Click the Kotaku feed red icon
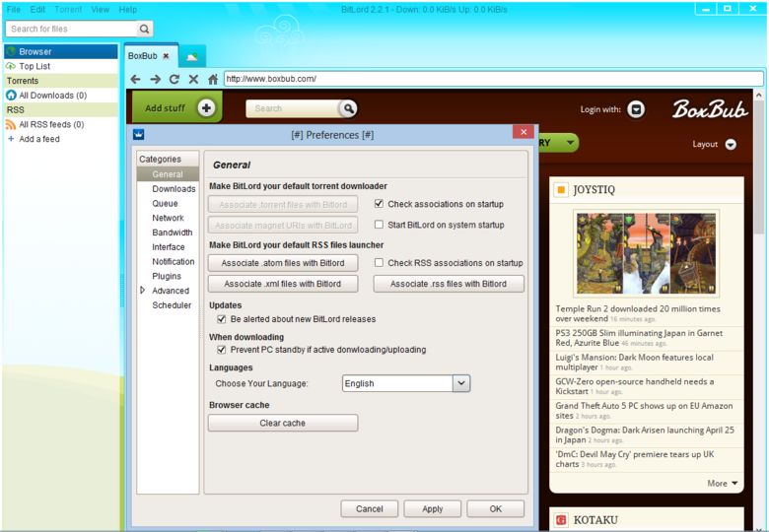Image resolution: width=769 pixels, height=532 pixels. [561, 520]
